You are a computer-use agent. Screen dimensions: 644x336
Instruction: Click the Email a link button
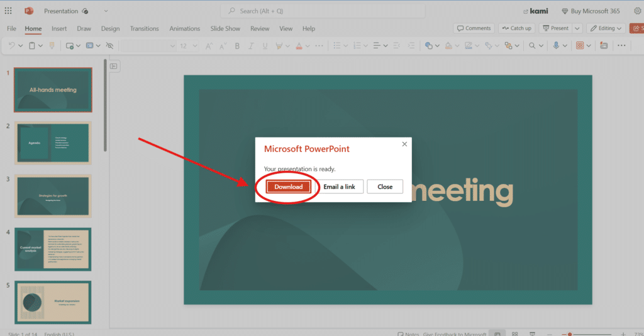[x=339, y=187]
